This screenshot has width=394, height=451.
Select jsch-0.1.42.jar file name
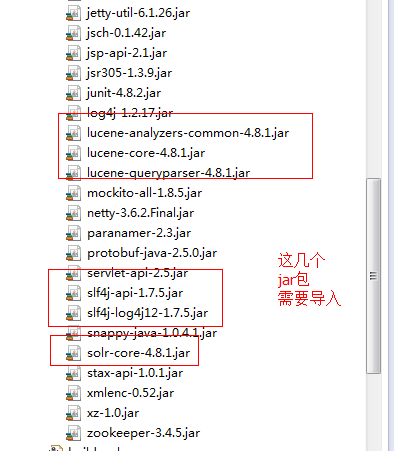tap(126, 33)
